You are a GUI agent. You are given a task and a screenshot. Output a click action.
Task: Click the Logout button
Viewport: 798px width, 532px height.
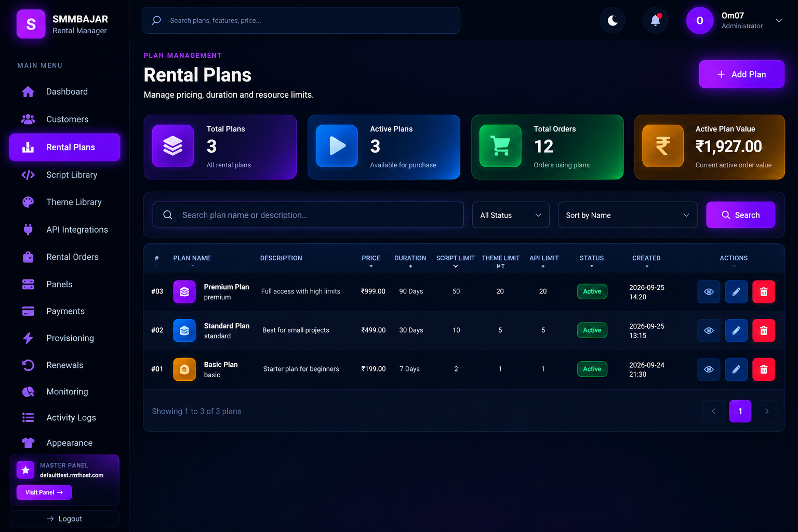pyautogui.click(x=64, y=519)
